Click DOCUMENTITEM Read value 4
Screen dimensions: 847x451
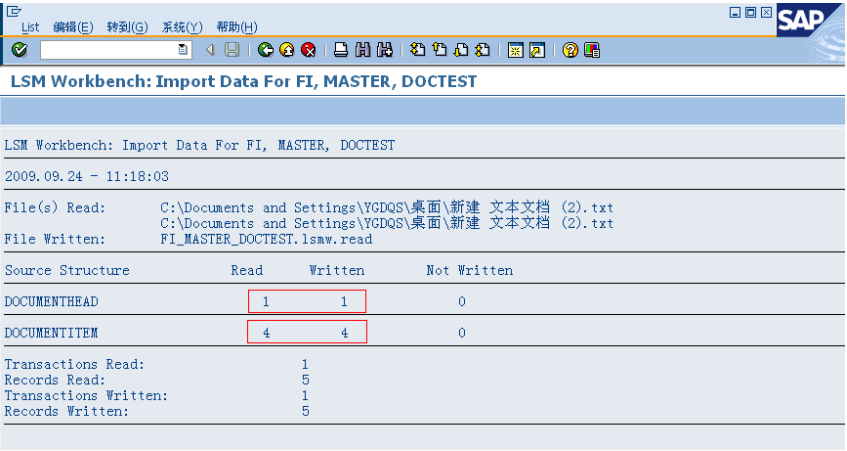tap(266, 333)
